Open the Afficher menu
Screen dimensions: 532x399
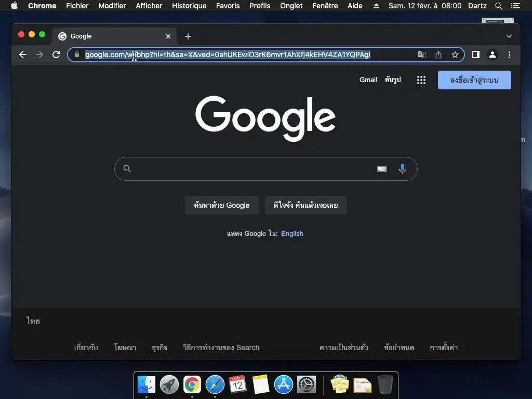149,6
